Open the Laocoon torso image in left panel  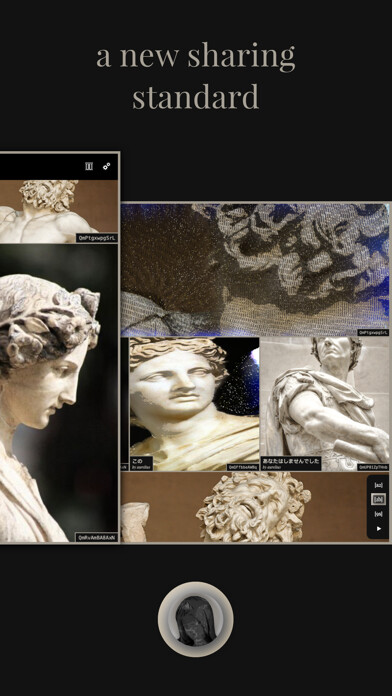pos(59,211)
